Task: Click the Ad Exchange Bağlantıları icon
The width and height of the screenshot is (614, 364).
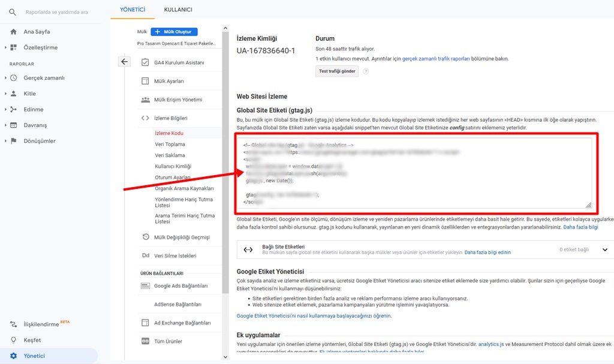Action: pyautogui.click(x=145, y=323)
